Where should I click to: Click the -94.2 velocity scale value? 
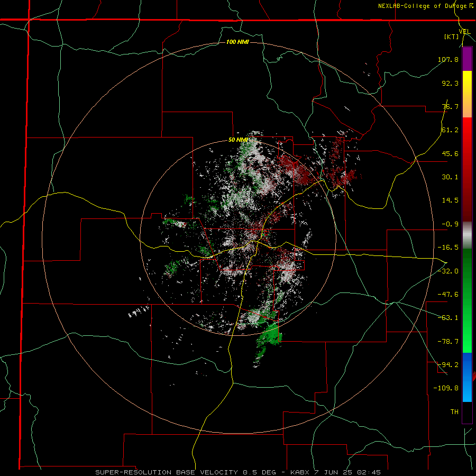pos(448,365)
